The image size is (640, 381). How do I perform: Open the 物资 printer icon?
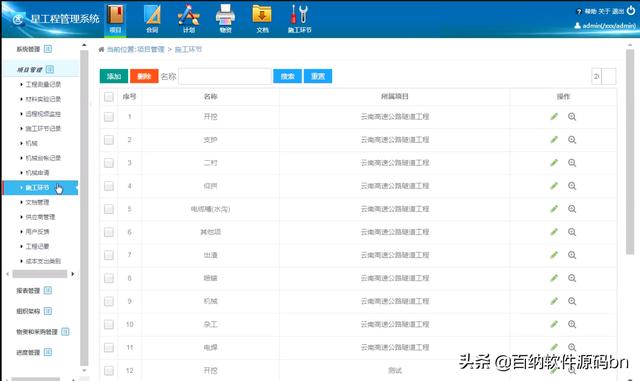[225, 18]
